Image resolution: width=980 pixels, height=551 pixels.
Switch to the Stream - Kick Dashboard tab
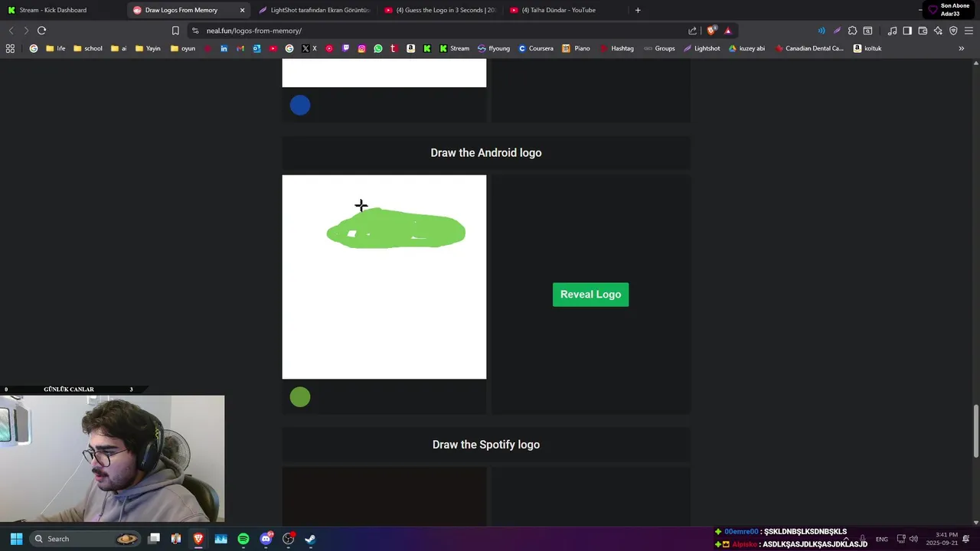point(61,10)
